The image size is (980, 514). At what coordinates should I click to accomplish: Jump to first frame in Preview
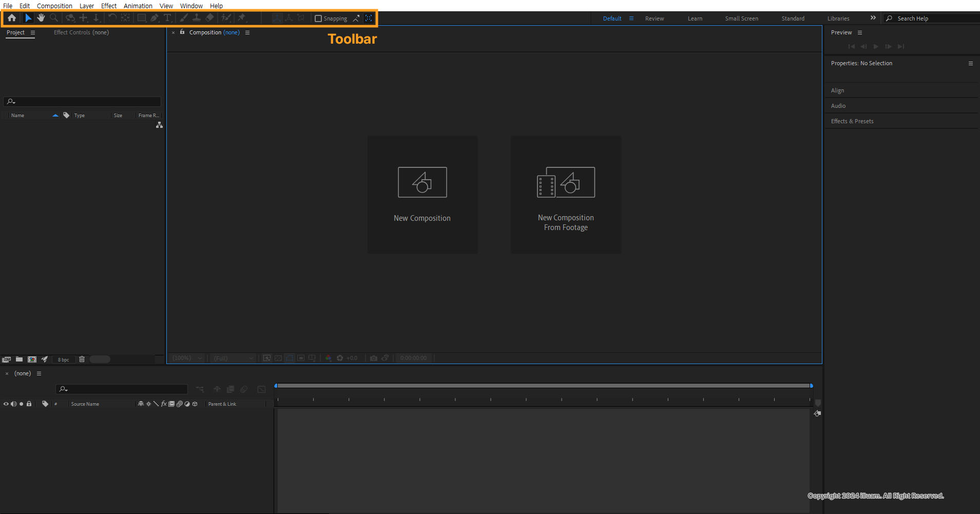(852, 46)
